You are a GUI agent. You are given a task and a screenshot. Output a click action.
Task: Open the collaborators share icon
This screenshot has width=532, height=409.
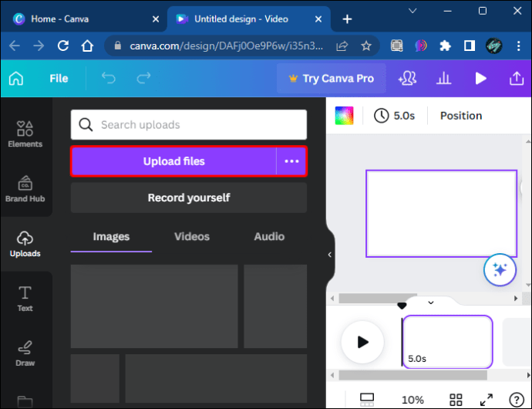tap(407, 78)
